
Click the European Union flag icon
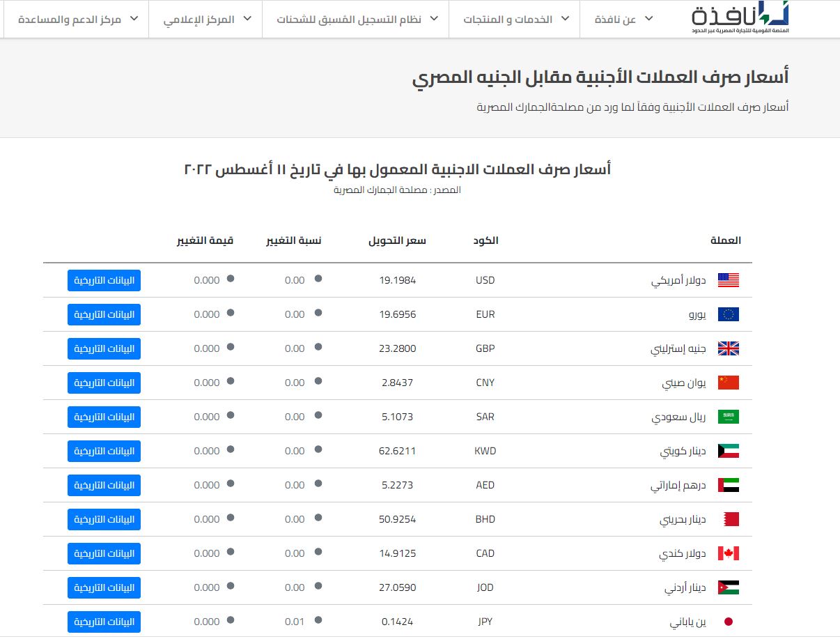(x=728, y=314)
